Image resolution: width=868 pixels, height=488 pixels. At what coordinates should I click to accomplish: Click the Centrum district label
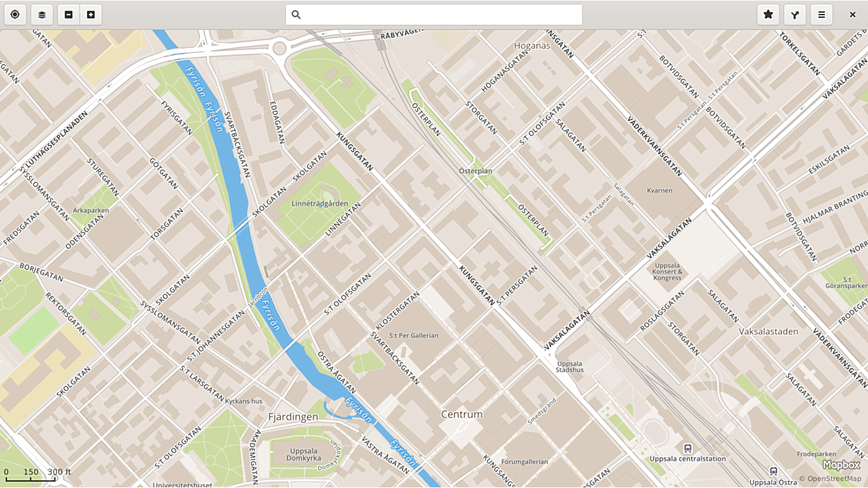(x=461, y=414)
